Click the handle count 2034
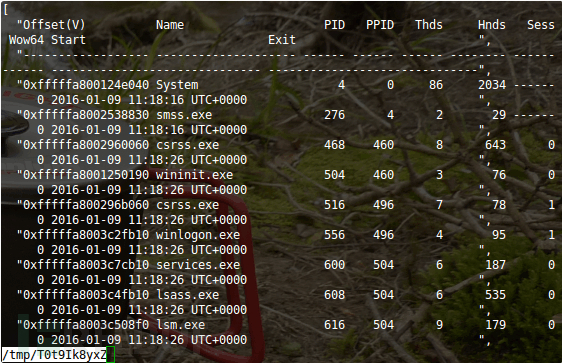Image resolution: width=562 pixels, height=363 pixels. click(492, 85)
